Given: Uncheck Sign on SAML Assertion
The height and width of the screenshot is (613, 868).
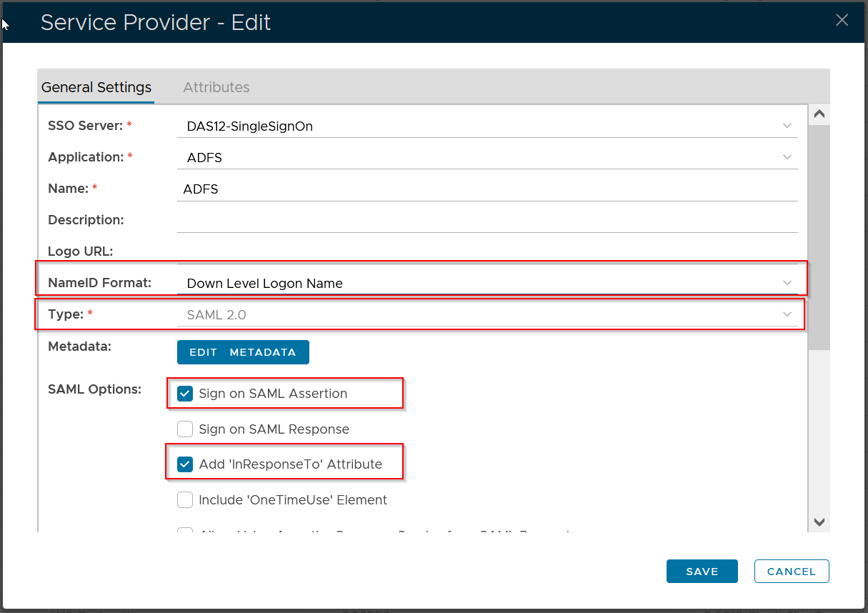Looking at the screenshot, I should 185,394.
